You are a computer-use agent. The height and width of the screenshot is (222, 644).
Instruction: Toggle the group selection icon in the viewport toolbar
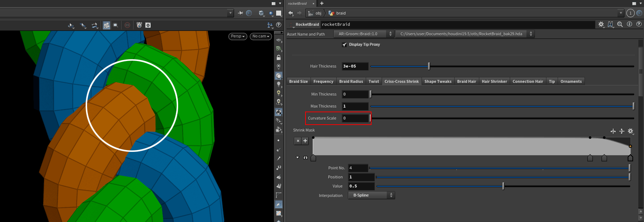pos(106,25)
